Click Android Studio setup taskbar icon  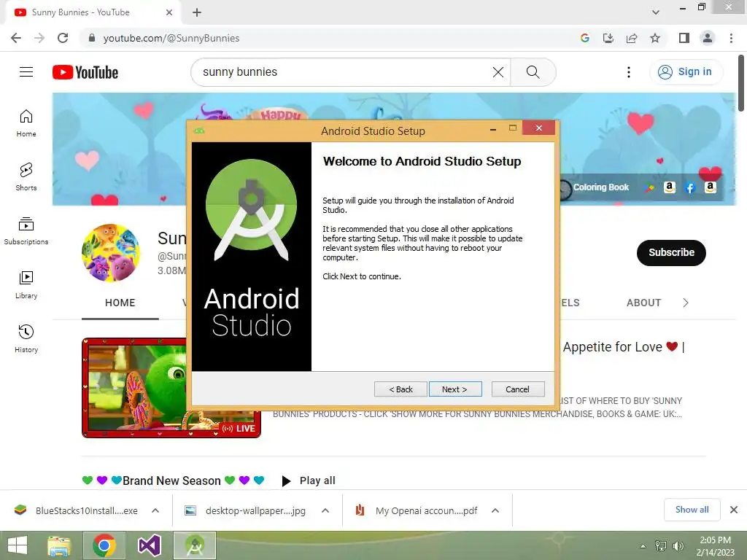pos(194,545)
